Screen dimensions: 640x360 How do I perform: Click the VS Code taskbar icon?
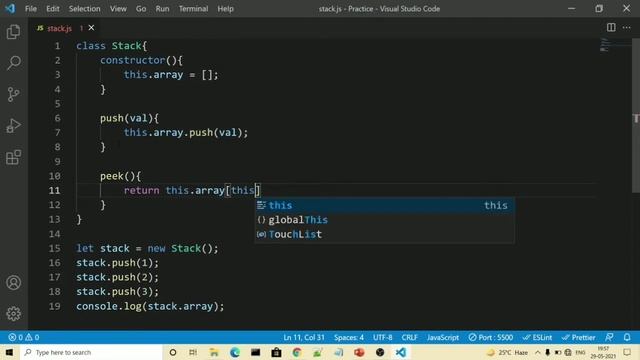coord(401,352)
